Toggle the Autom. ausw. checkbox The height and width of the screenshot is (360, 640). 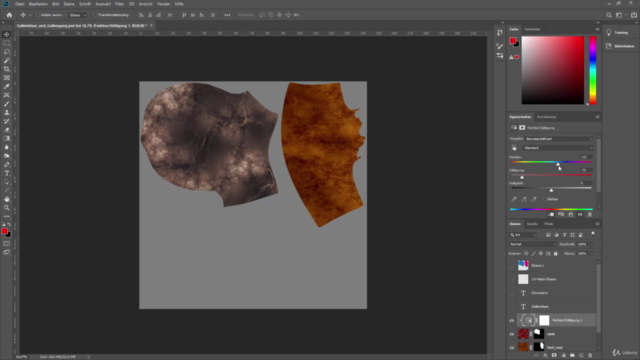(x=38, y=15)
